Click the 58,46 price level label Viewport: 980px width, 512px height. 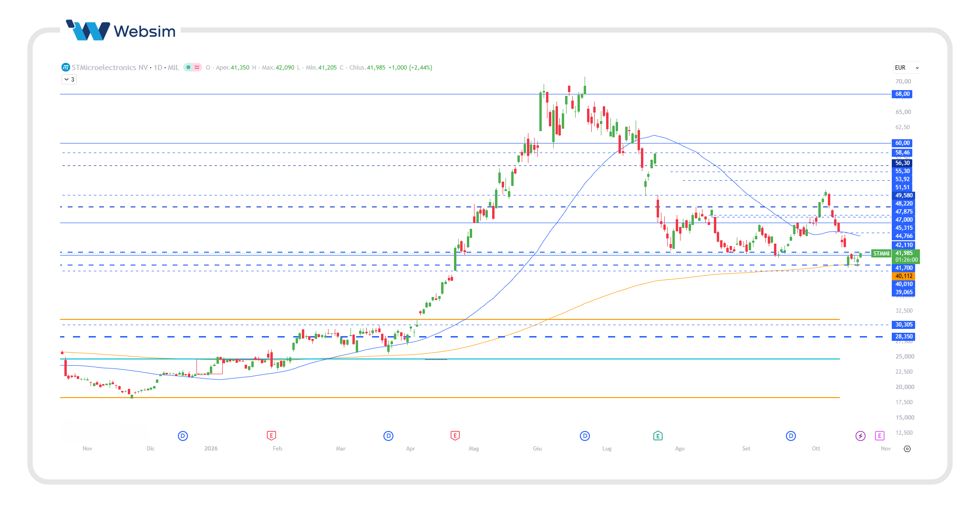[902, 153]
